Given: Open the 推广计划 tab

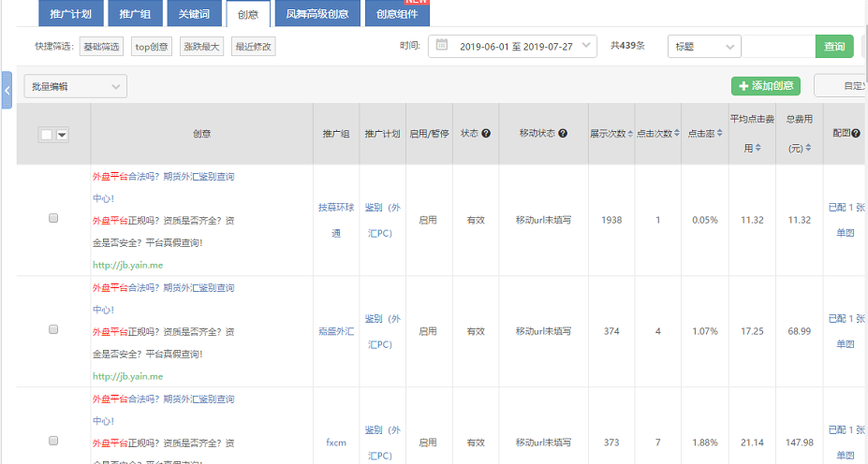Looking at the screenshot, I should click(x=71, y=13).
